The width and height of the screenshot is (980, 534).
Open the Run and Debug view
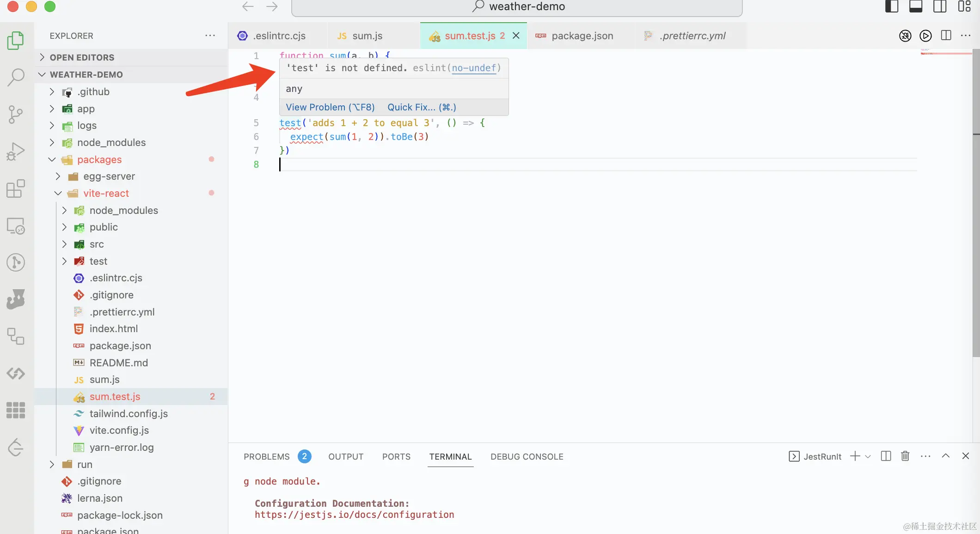click(x=16, y=151)
